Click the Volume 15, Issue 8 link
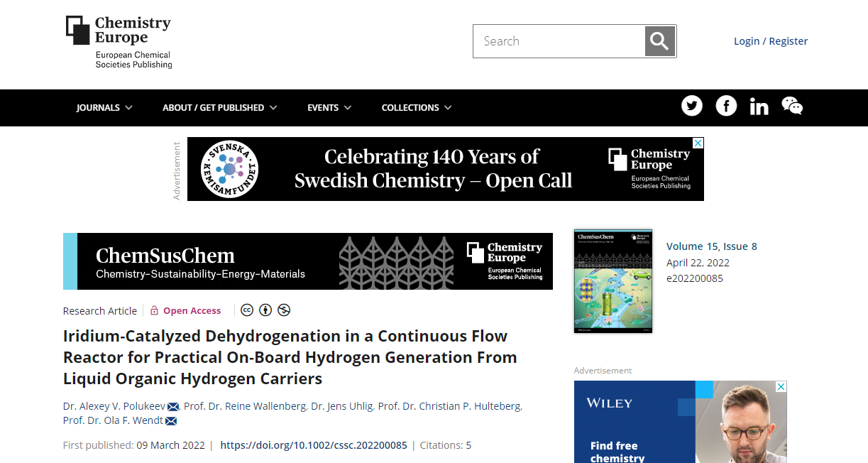Image resolution: width=868 pixels, height=463 pixels. pyautogui.click(x=711, y=246)
